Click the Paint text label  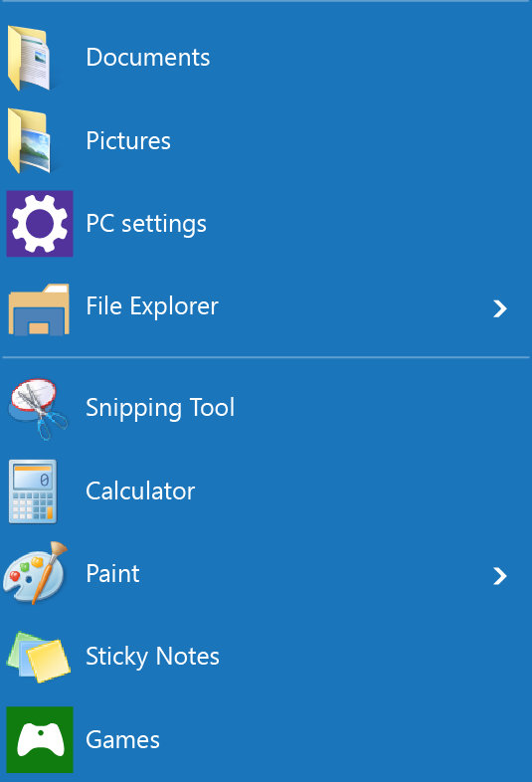112,573
